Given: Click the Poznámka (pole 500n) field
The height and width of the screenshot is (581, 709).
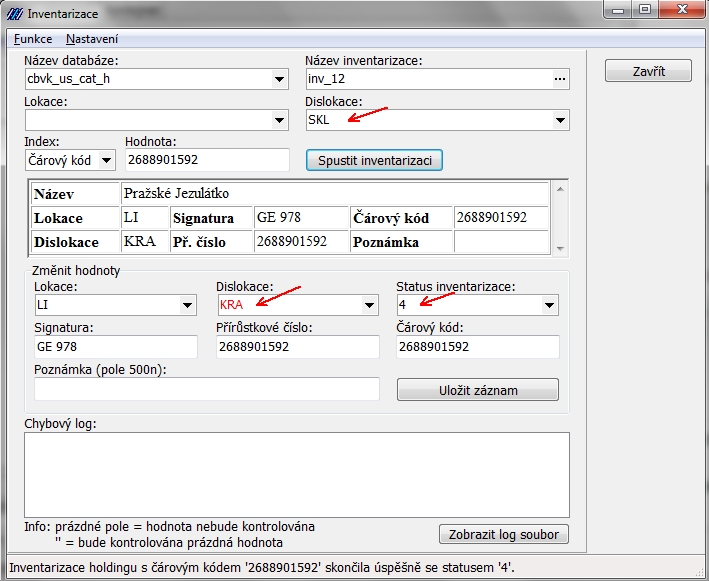Looking at the screenshot, I should pos(206,389).
